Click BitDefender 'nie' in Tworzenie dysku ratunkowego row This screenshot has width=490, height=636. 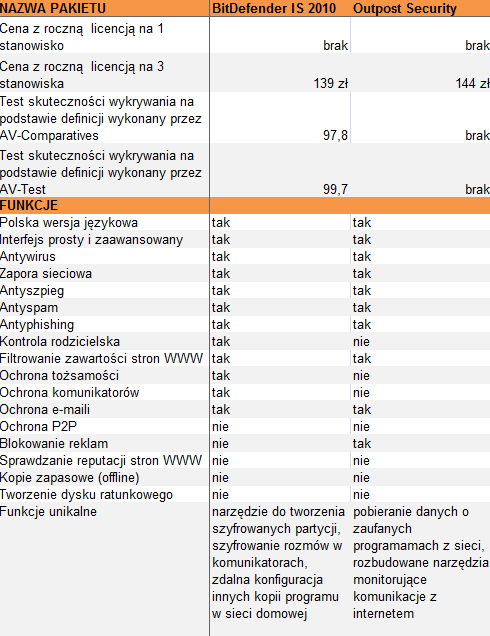[x=220, y=495]
